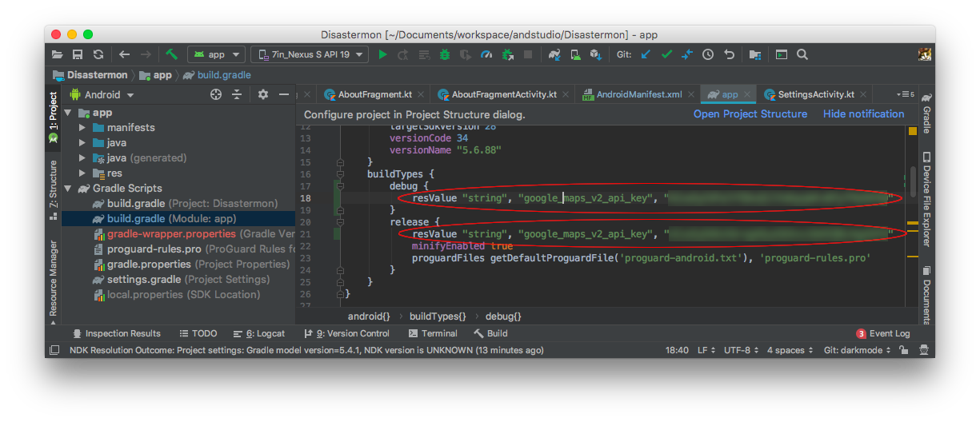Viewport: 980px width, 422px height.
Task: Click the lock read-only icon in status bar
Action: point(904,350)
